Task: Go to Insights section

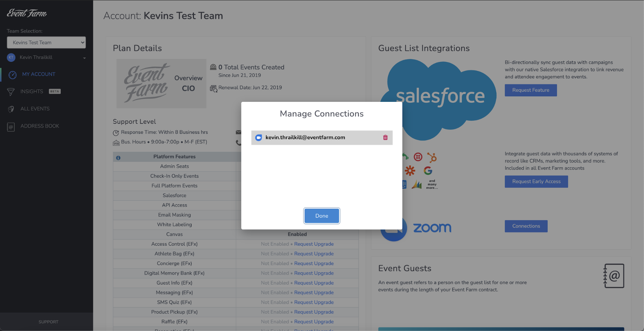Action: pos(32,92)
